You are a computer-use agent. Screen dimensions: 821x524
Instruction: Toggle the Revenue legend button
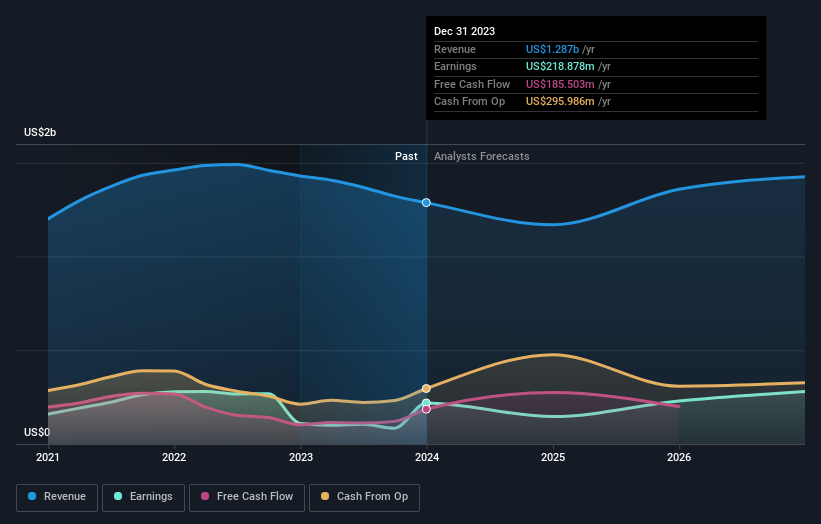57,497
